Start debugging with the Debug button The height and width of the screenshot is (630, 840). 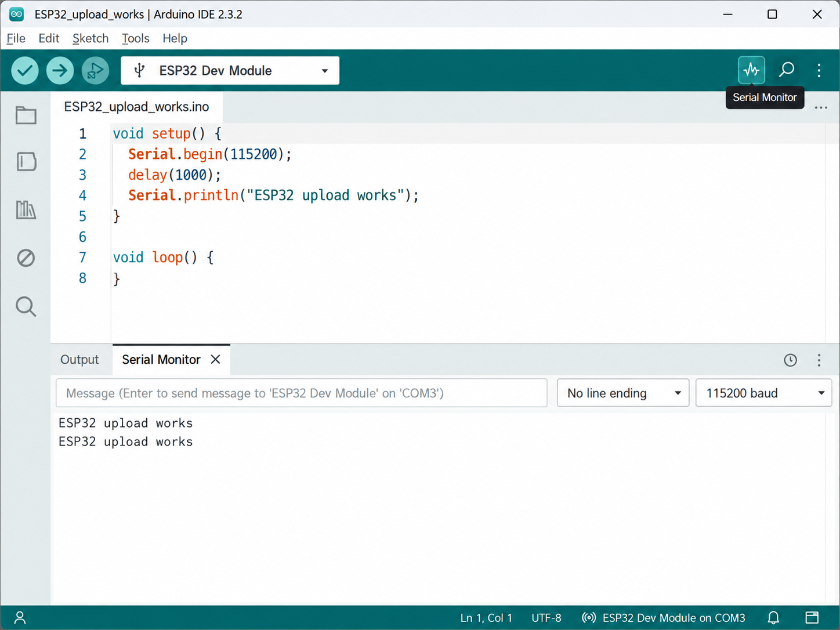point(95,71)
